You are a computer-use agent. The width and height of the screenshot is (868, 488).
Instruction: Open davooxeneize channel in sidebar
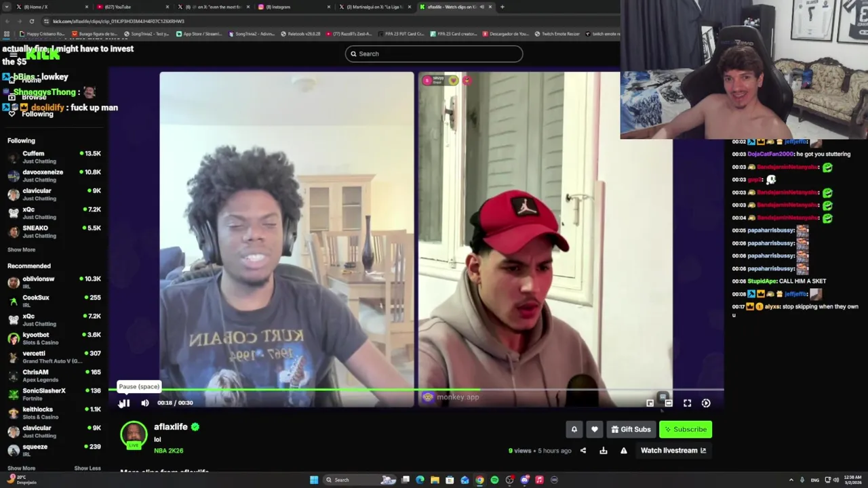pos(56,176)
